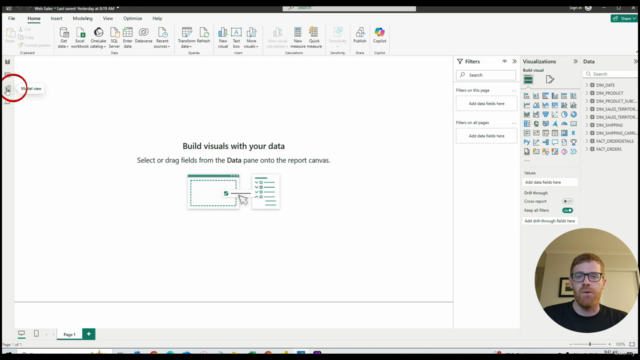Open the File menu
640x360 pixels.
11,18
